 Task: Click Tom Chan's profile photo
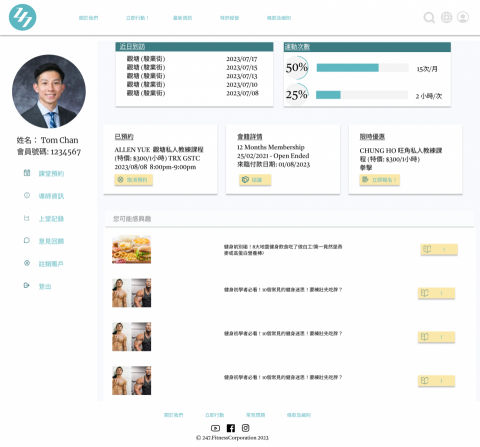tap(49, 91)
